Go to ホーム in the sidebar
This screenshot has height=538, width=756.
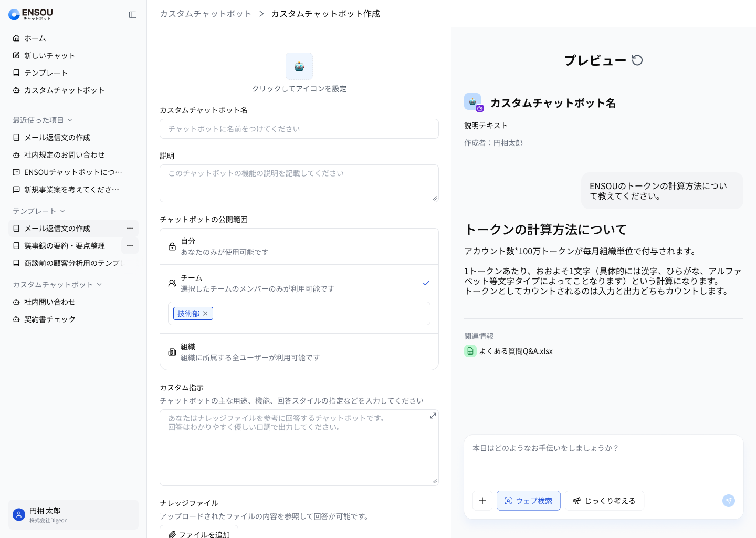[35, 38]
